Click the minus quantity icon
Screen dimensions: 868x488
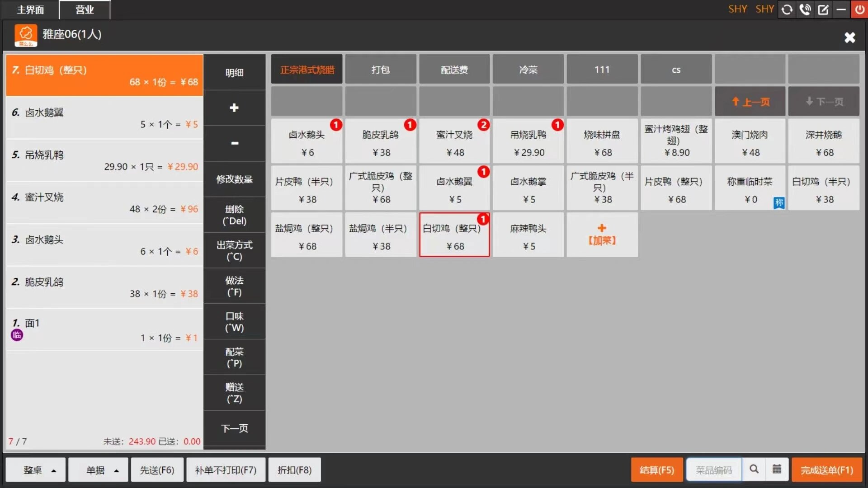(x=234, y=143)
